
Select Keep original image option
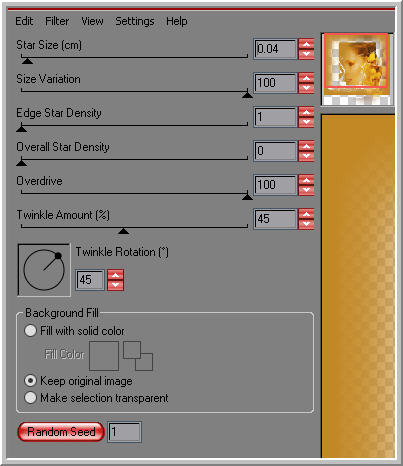point(30,380)
